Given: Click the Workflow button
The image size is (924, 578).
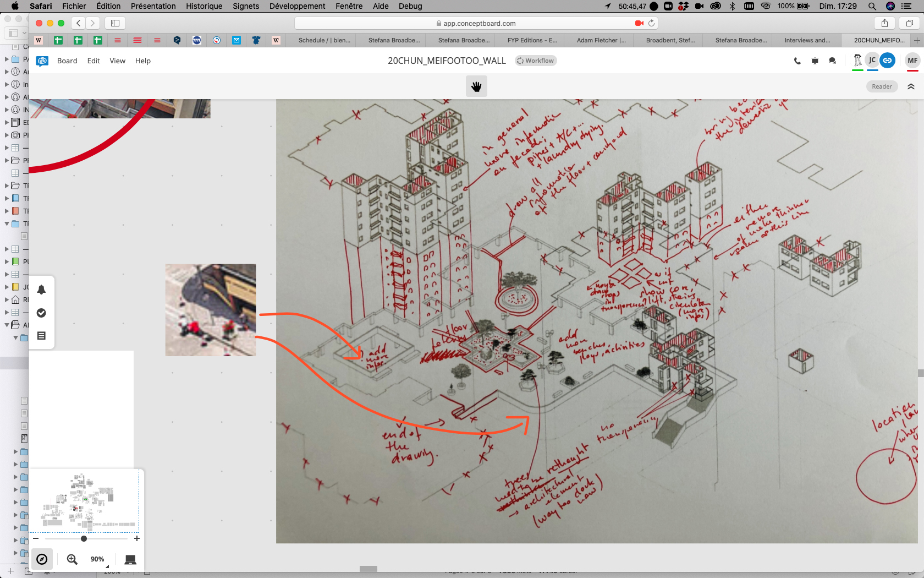Looking at the screenshot, I should coord(535,61).
